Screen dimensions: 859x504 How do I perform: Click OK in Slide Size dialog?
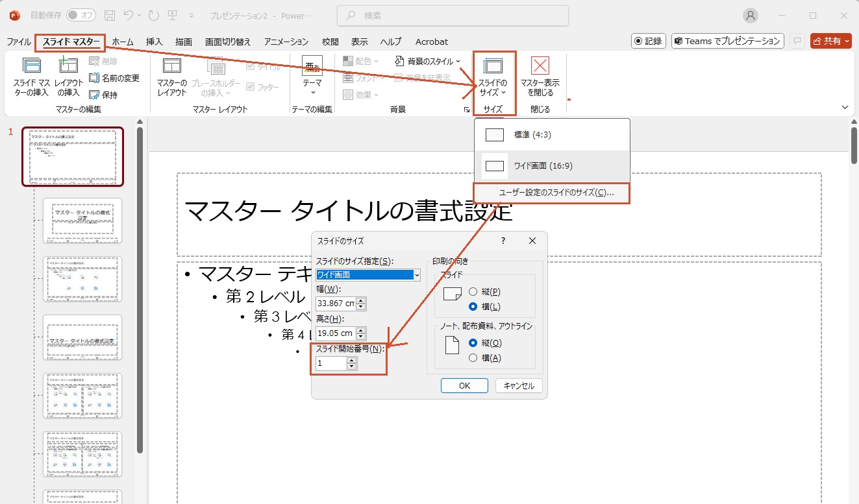coord(464,385)
